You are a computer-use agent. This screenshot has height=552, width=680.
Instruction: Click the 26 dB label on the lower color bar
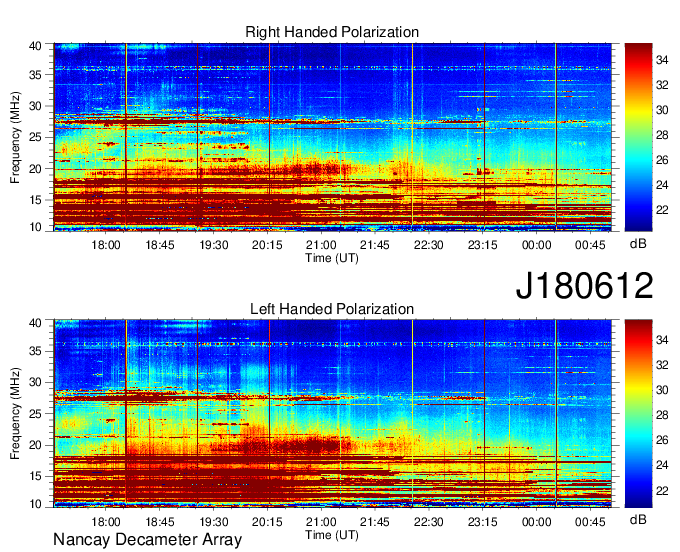click(662, 441)
